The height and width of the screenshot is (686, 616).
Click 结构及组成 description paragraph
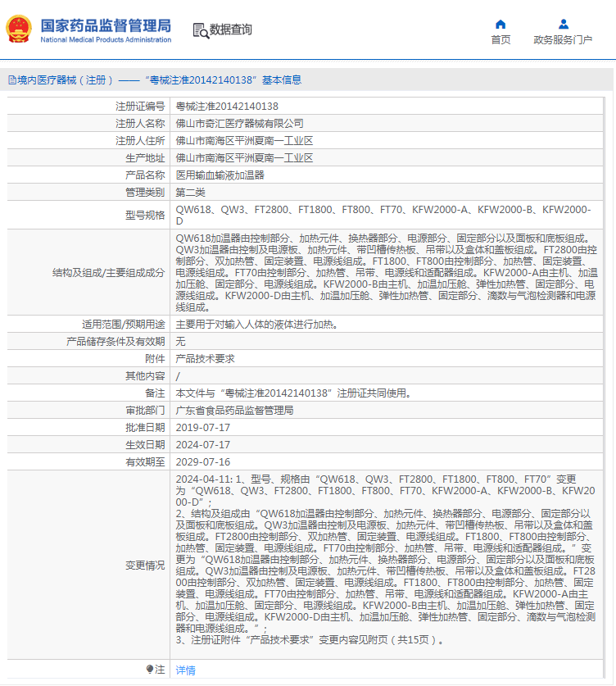tap(386, 273)
